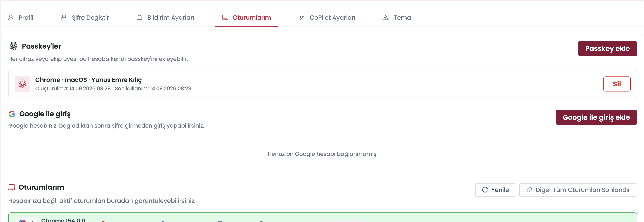The image size is (644, 222).
Task: Refresh sessions with Yenile button
Action: pyautogui.click(x=495, y=190)
